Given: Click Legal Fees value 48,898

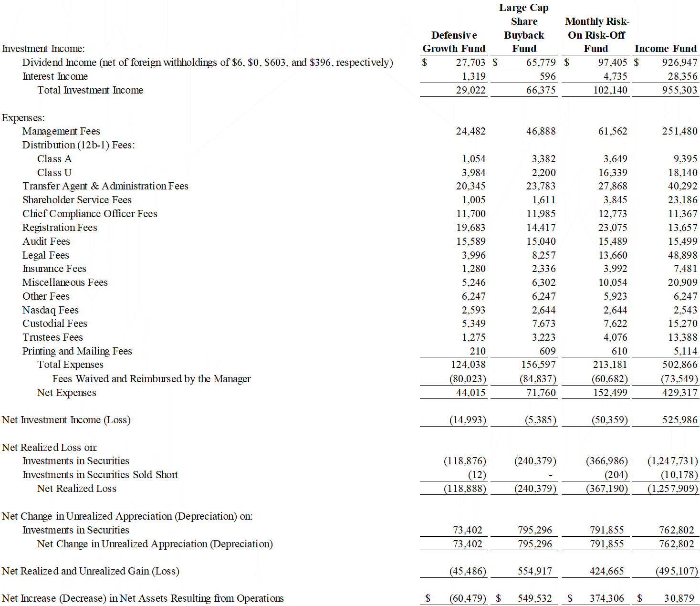Looking at the screenshot, I should 682,255.
